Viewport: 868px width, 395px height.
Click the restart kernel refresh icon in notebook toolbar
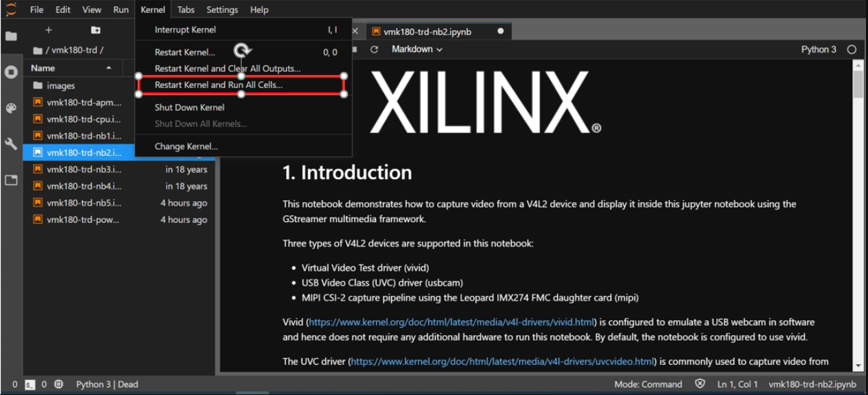click(374, 49)
